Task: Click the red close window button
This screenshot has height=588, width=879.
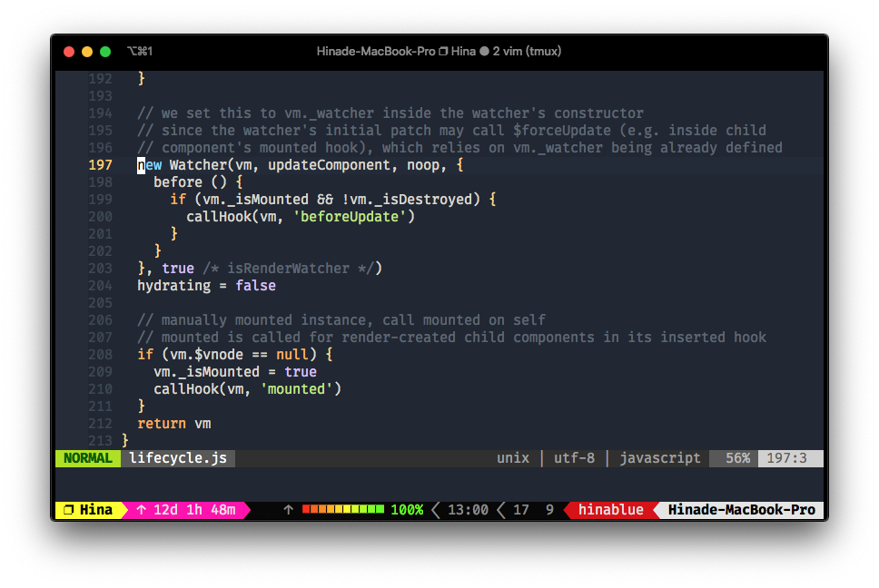Action: pos(69,52)
